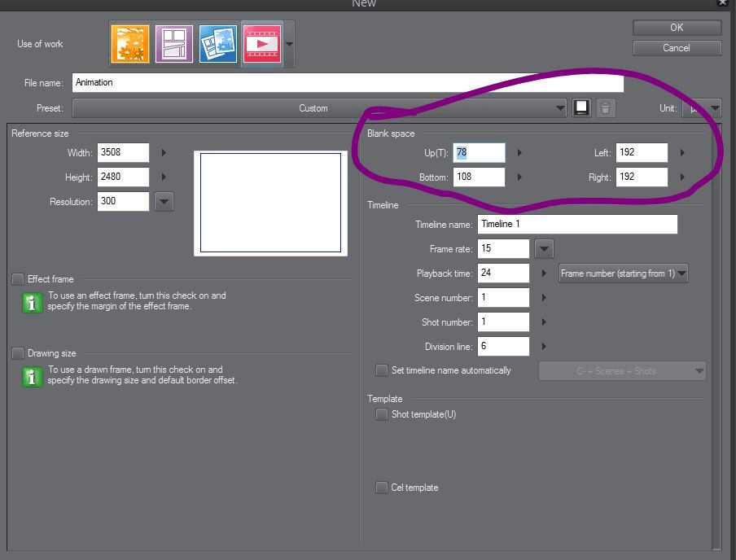Open the Frame rate dropdown arrow

[544, 249]
